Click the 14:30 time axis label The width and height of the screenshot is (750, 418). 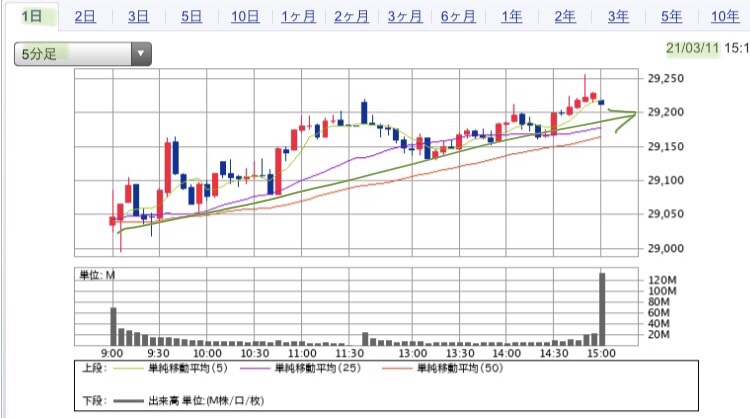tap(554, 353)
